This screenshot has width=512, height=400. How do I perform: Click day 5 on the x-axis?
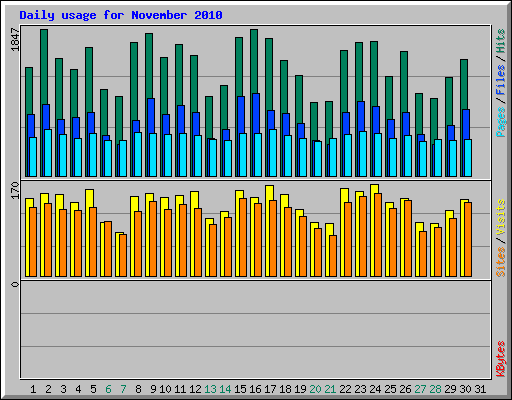[x=93, y=389]
